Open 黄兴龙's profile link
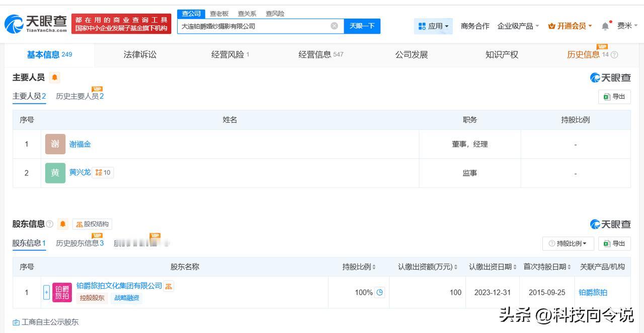This screenshot has height=333, width=644. 80,172
